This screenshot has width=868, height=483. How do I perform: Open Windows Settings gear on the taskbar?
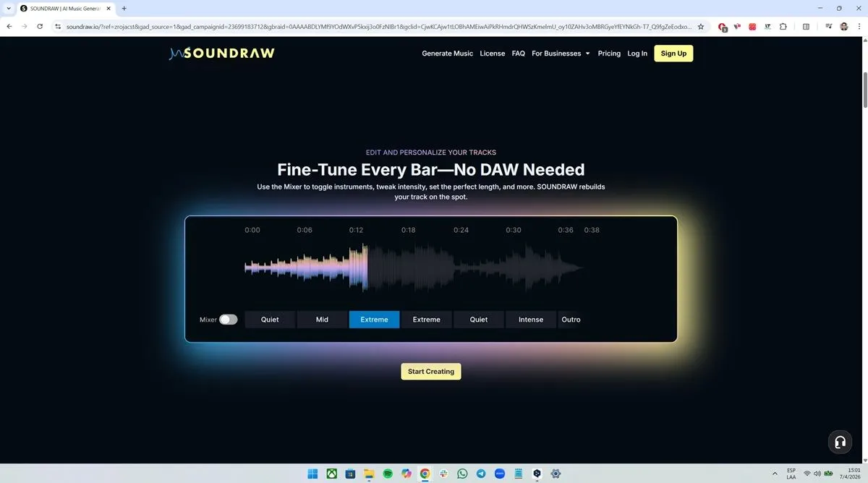coord(556,474)
